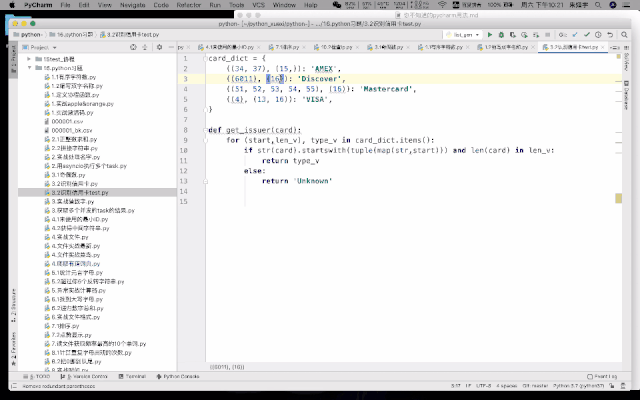The width and height of the screenshot is (640, 400).
Task: Click the 'Mastercard' string on line 4
Action: (386, 89)
